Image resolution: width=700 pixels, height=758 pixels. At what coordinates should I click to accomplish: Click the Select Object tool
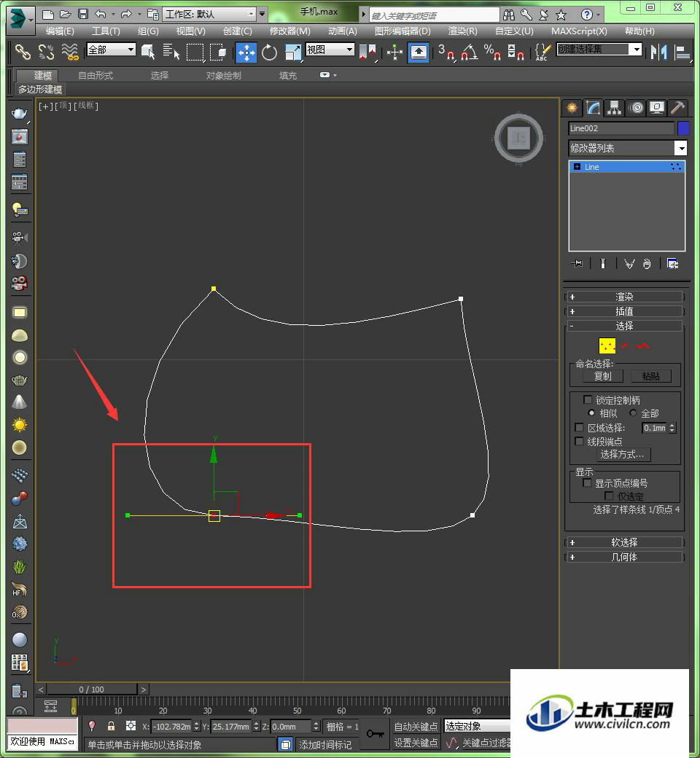coord(148,52)
